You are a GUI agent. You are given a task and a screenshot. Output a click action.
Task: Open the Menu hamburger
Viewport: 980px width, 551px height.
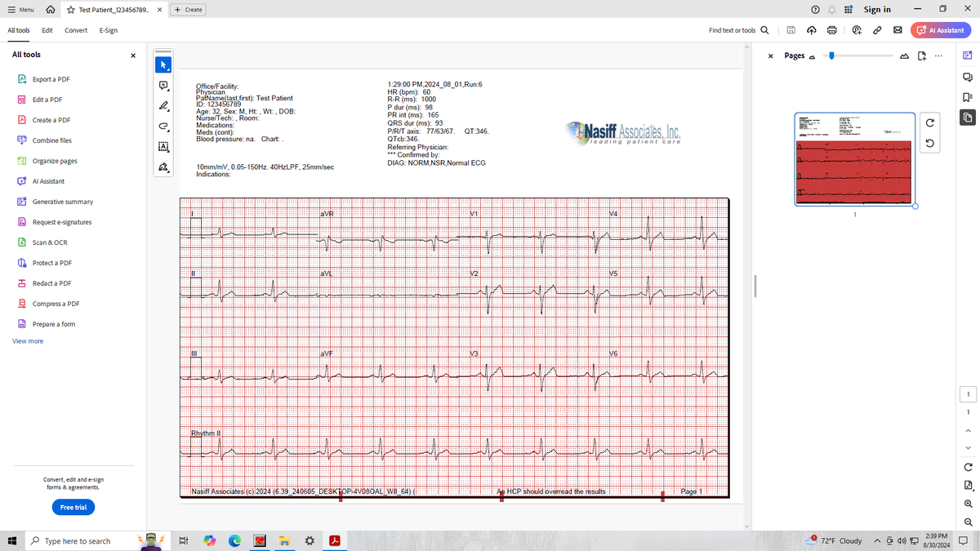pyautogui.click(x=20, y=10)
